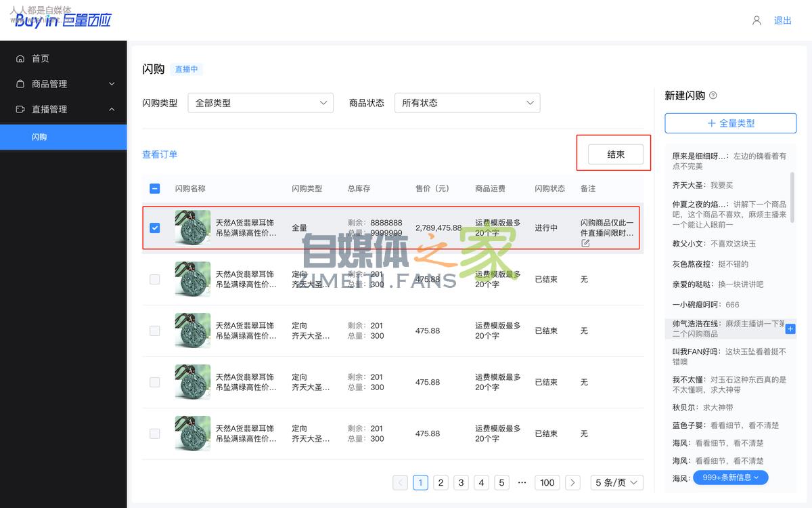Open the 查看订单 link
This screenshot has width=812, height=508.
tap(160, 154)
